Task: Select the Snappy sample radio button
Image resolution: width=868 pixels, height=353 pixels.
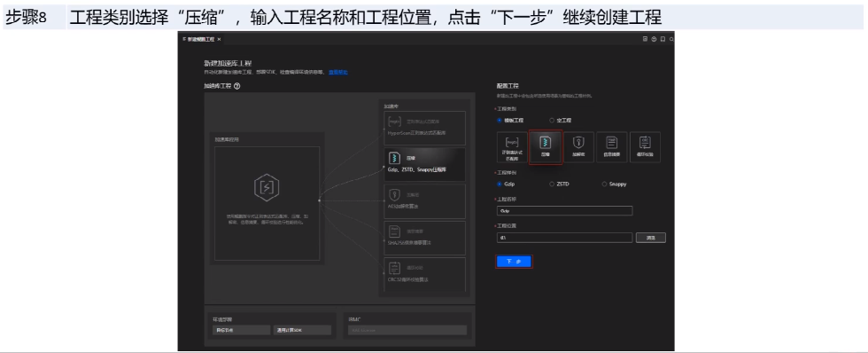Action: [604, 184]
